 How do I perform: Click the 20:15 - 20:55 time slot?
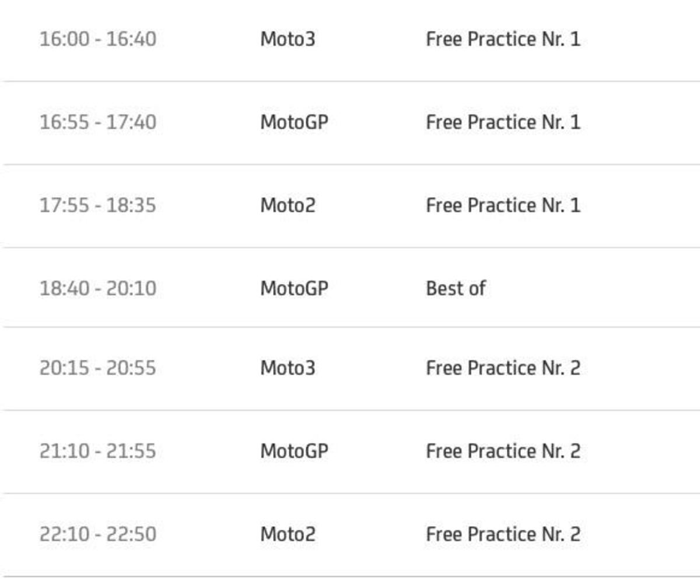tap(97, 368)
